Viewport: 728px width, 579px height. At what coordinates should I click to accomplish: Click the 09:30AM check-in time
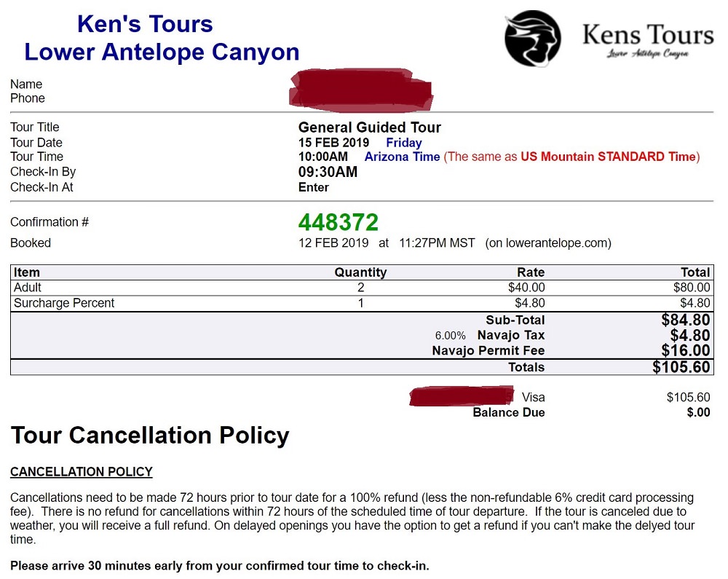(328, 172)
